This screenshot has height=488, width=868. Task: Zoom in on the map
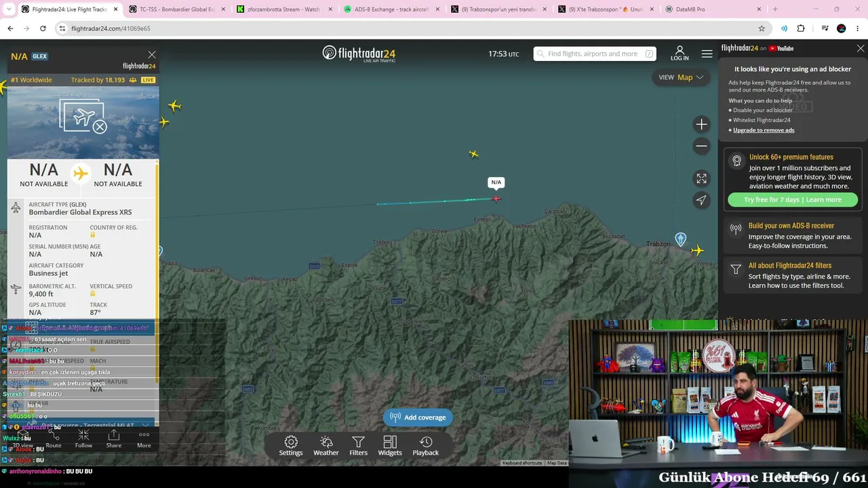[x=702, y=124]
